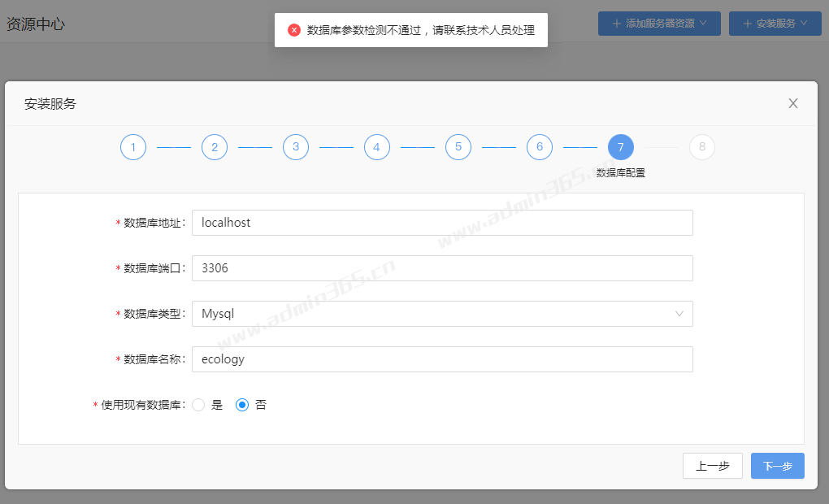This screenshot has width=829, height=504.
Task: Select 是 radio for 使用现有数据库
Action: [198, 405]
